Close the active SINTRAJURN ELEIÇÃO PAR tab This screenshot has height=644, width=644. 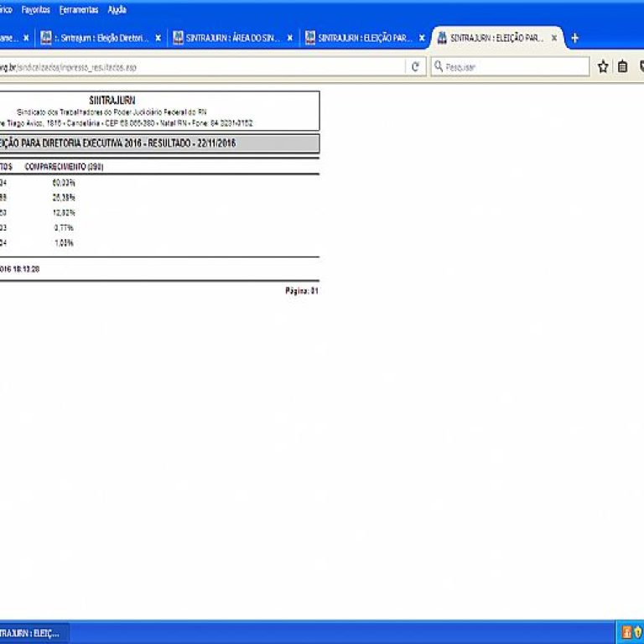[554, 38]
